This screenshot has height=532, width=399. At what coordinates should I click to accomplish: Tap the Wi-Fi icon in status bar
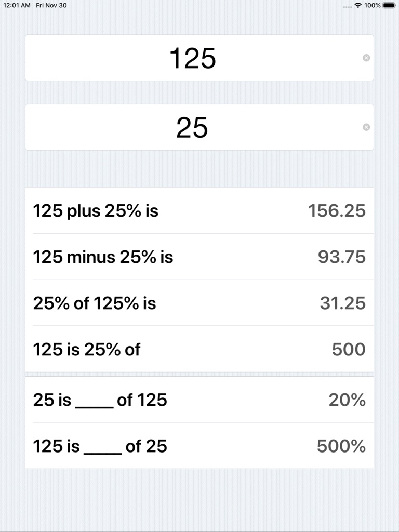(x=358, y=5)
